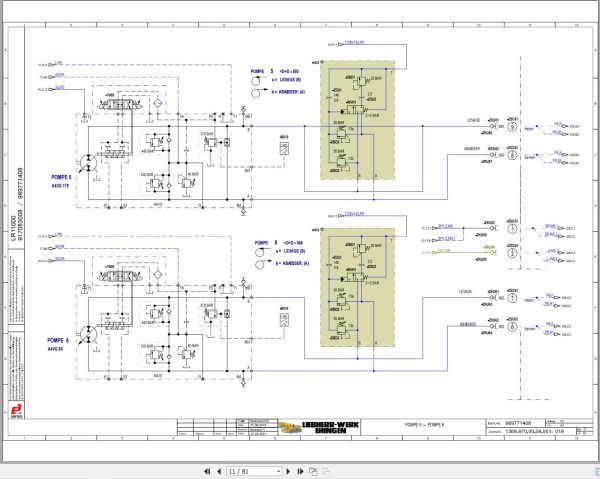Click the POMPE 5 label above A4VG 175
This screenshot has width=600, height=479.
pos(61,178)
